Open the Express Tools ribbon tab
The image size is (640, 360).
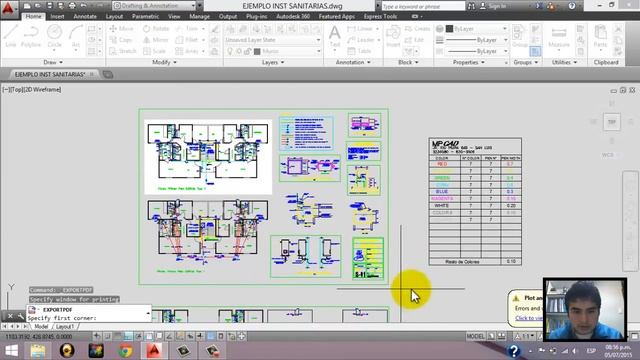380,16
